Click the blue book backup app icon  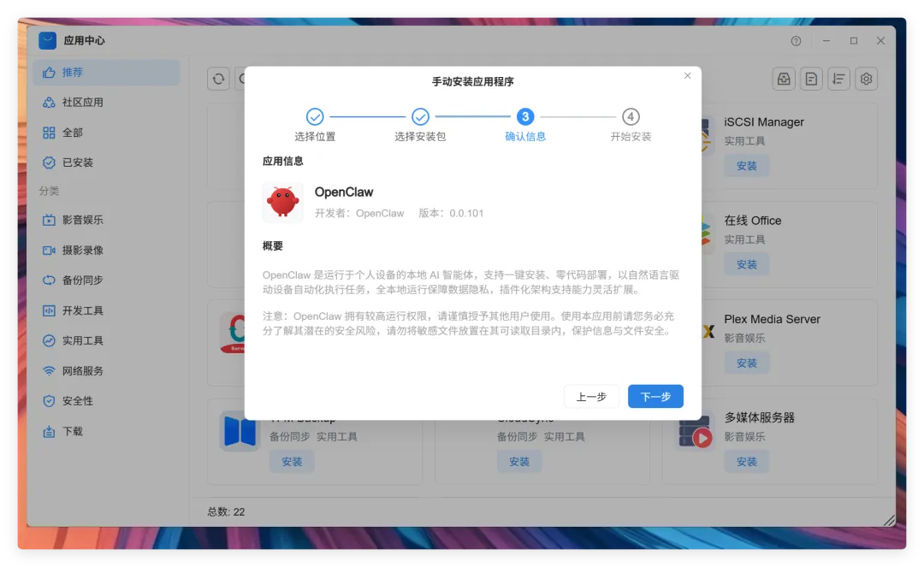[240, 431]
